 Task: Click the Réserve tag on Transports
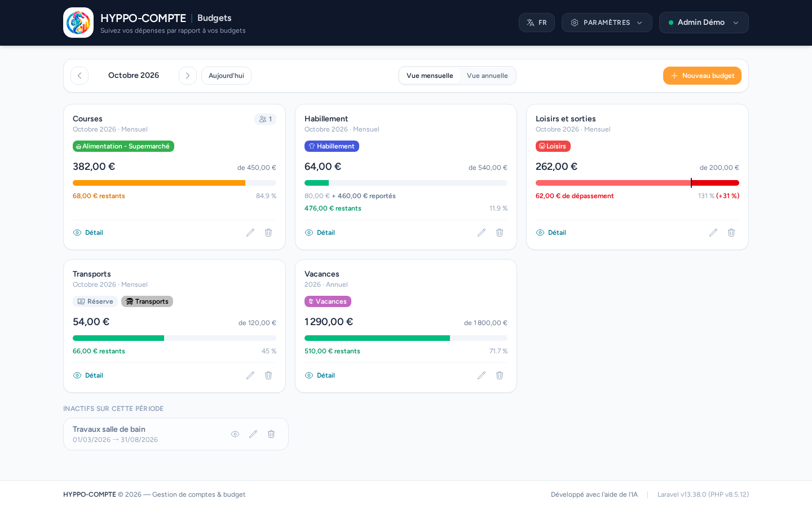(x=95, y=301)
